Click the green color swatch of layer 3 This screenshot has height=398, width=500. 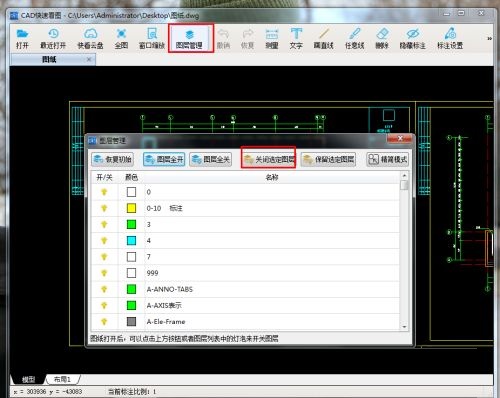pyautogui.click(x=131, y=224)
